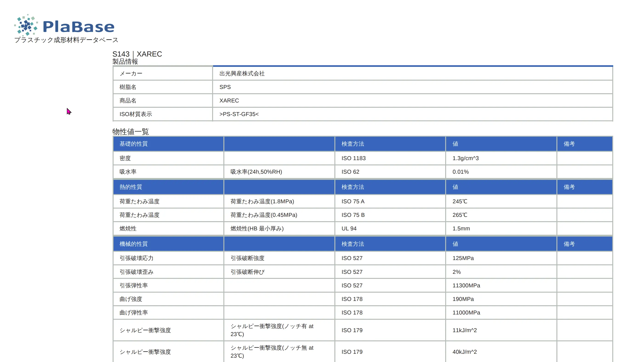The image size is (644, 362).
Task: Select the test method ISO 62
Action: pos(350,172)
